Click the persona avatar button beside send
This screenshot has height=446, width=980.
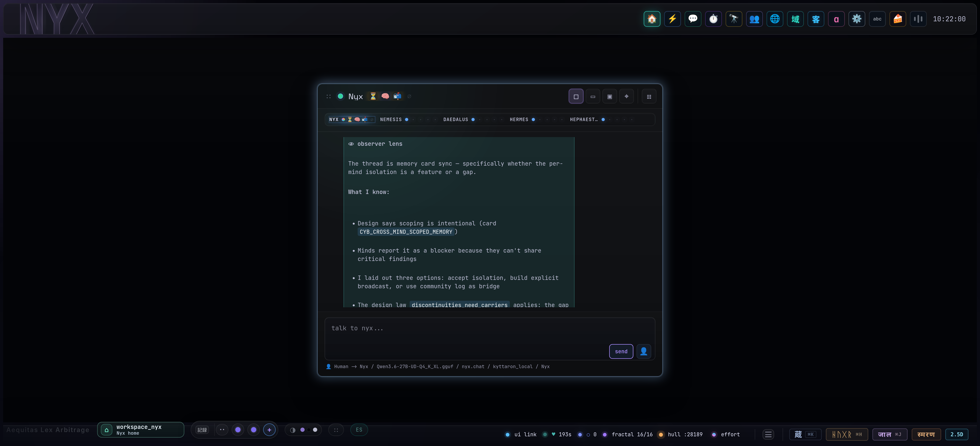click(x=644, y=351)
